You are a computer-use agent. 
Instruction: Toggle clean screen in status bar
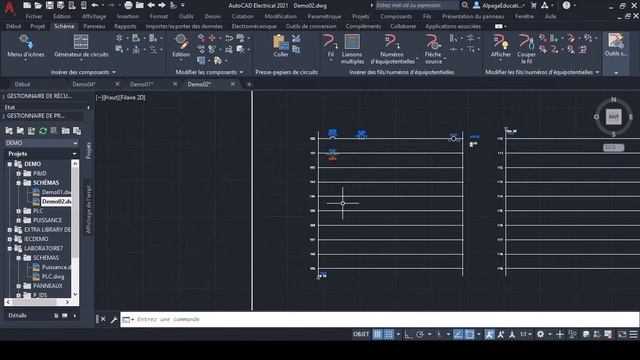coord(622,334)
